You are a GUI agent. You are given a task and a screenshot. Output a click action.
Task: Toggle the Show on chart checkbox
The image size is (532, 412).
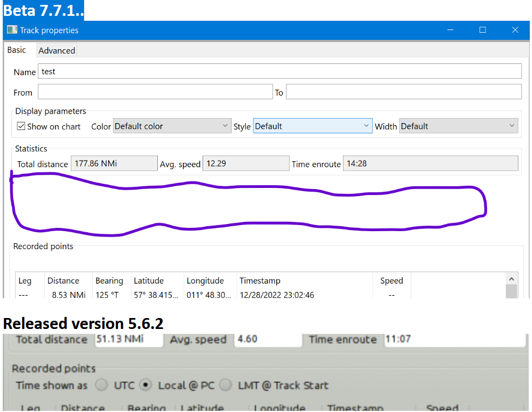[x=21, y=126]
